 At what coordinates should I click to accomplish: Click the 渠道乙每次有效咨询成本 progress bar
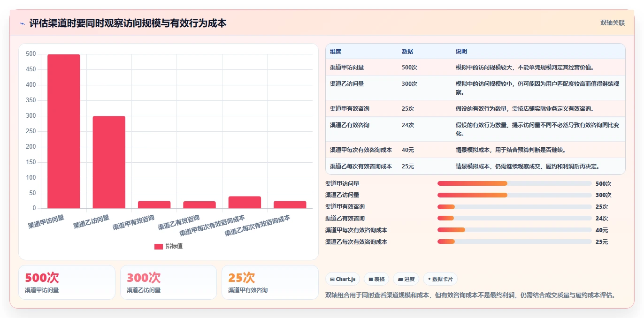tap(514, 242)
